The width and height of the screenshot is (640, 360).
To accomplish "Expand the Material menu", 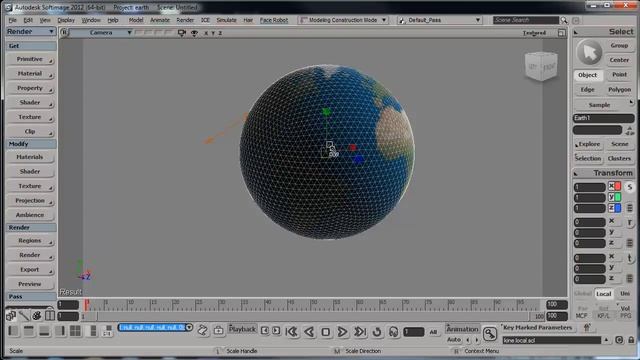I will [x=31, y=74].
